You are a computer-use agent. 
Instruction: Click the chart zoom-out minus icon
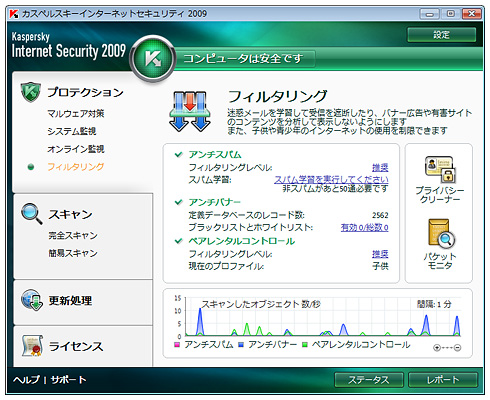(458, 348)
